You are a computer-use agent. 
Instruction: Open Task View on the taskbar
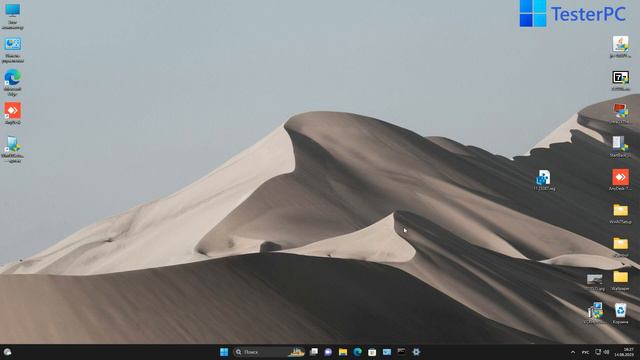[x=314, y=352]
